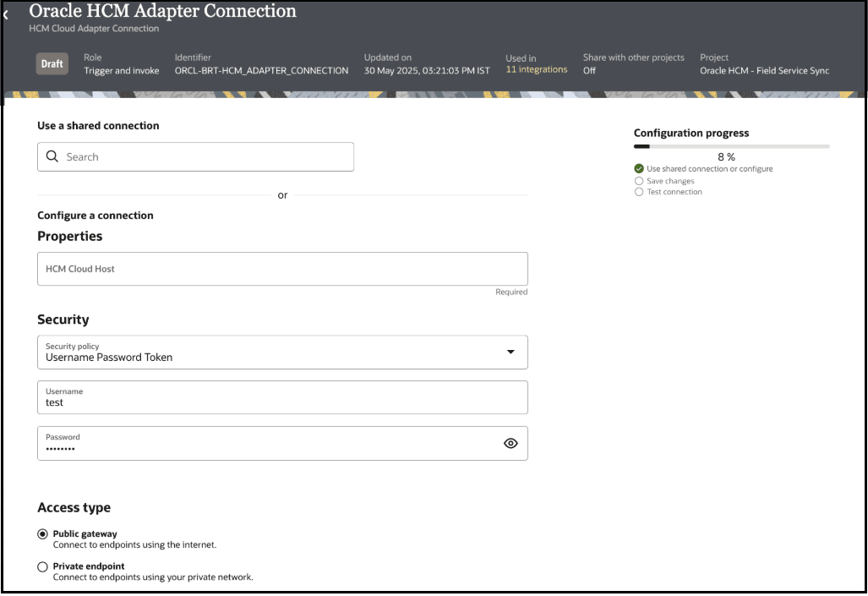The image size is (868, 596).
Task: Click the Oracle HCM Adapter Connection title
Action: [163, 10]
